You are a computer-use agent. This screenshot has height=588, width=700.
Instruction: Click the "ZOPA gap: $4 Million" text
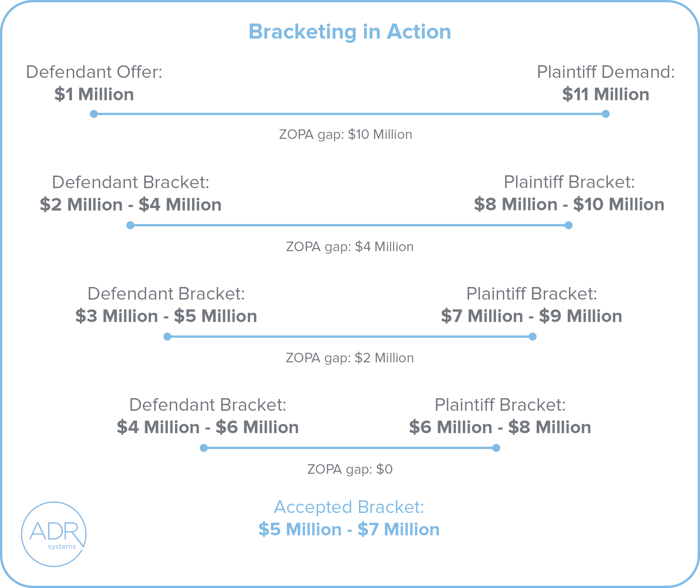pyautogui.click(x=350, y=247)
